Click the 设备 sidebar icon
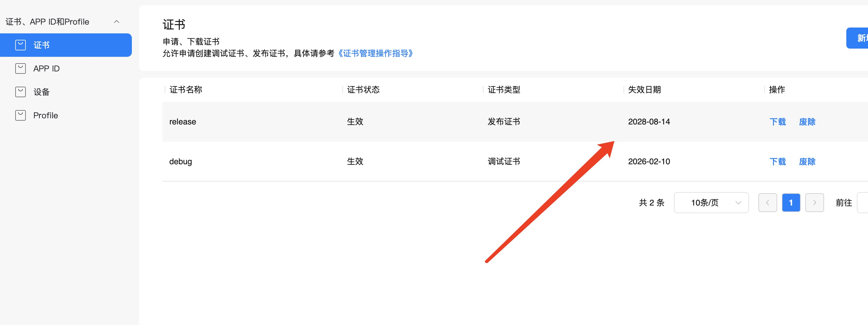 pyautogui.click(x=21, y=92)
